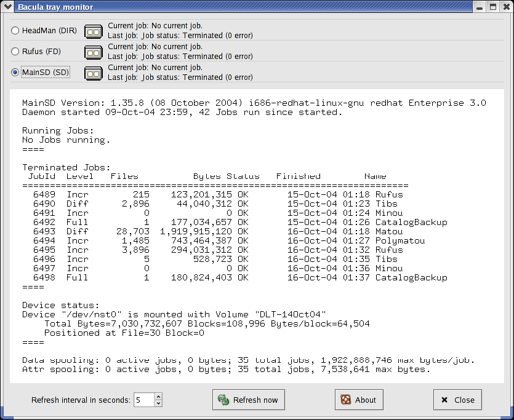Screen dimensions: 514x420
Task: Close the window using title bar X
Action: pyautogui.click(x=505, y=7)
